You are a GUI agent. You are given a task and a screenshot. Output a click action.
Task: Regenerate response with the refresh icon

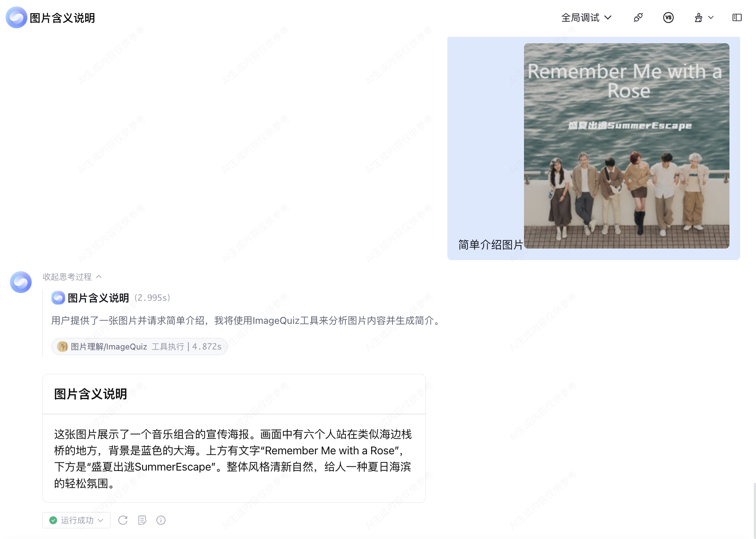123,520
